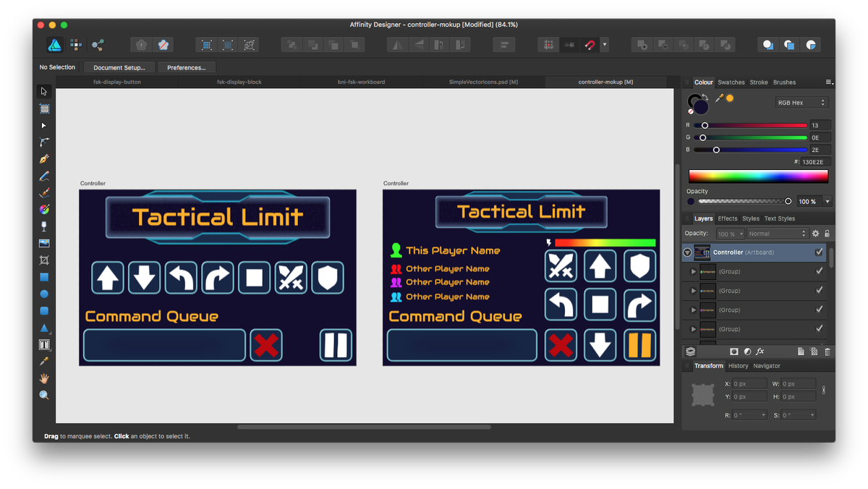Click the Delete Layer trash icon
Image resolution: width=868 pixels, height=489 pixels.
827,352
